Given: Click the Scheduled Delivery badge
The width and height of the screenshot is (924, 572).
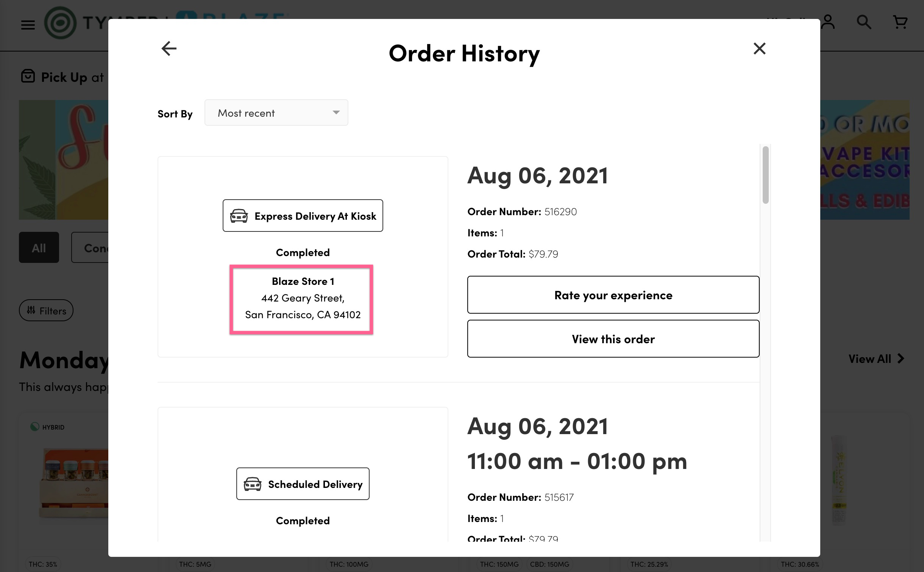Looking at the screenshot, I should click(303, 484).
